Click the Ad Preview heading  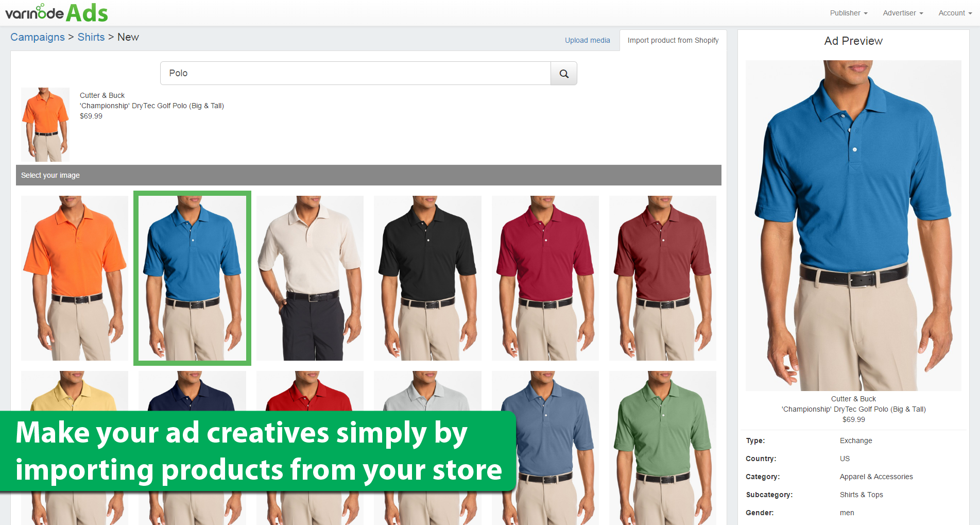coord(853,41)
